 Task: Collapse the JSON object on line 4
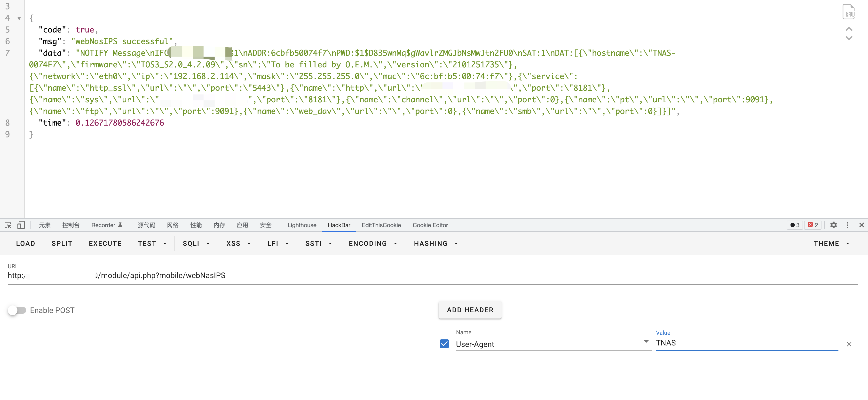click(19, 18)
